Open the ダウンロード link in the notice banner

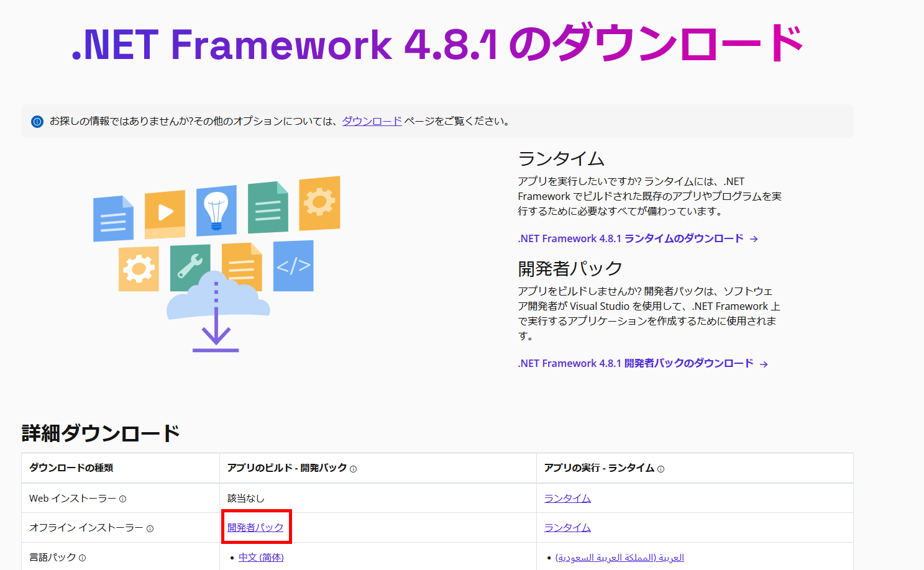coord(372,121)
